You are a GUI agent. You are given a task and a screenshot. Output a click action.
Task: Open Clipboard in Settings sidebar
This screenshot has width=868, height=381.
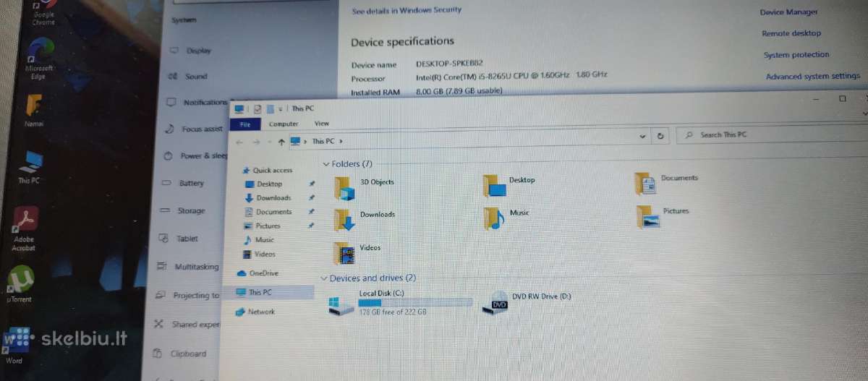click(179, 354)
